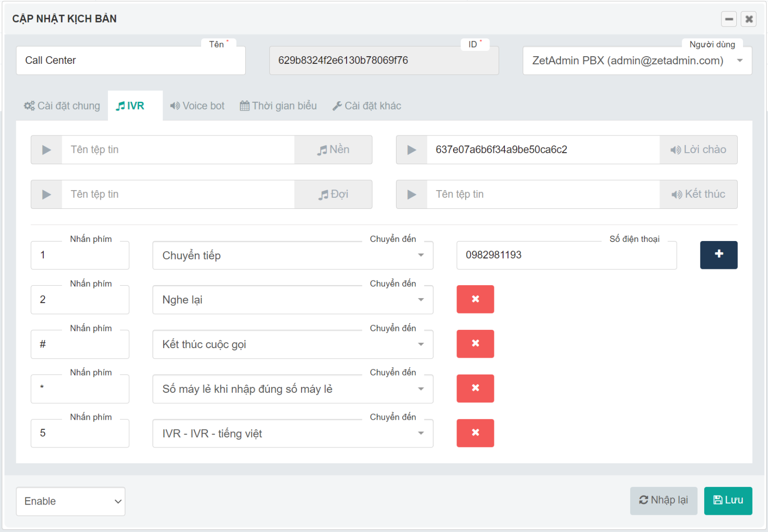768x532 pixels.
Task: Open the 'Chuyển tiếp' destination dropdown
Action: click(292, 255)
